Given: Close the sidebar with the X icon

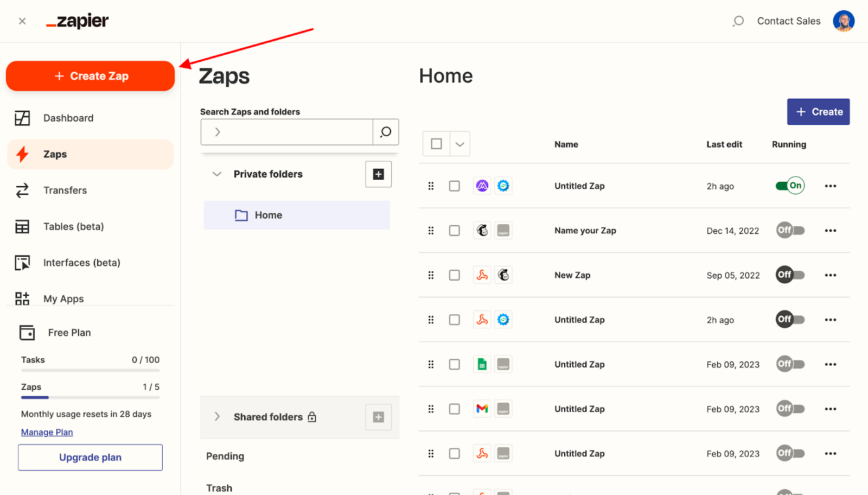Looking at the screenshot, I should pyautogui.click(x=22, y=21).
